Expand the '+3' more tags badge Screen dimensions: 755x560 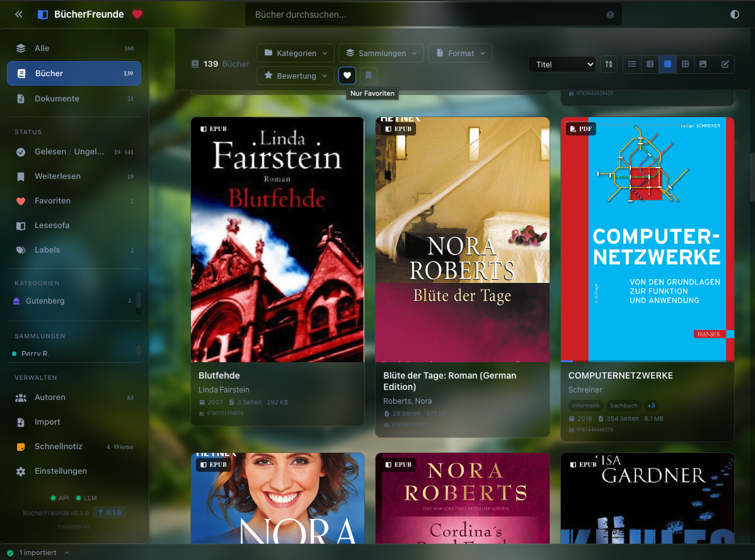click(651, 406)
